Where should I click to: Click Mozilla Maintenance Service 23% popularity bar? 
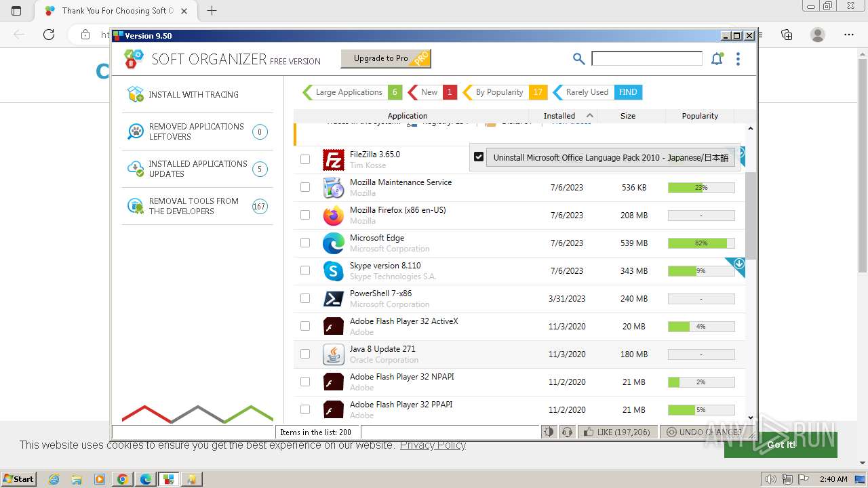click(x=701, y=187)
